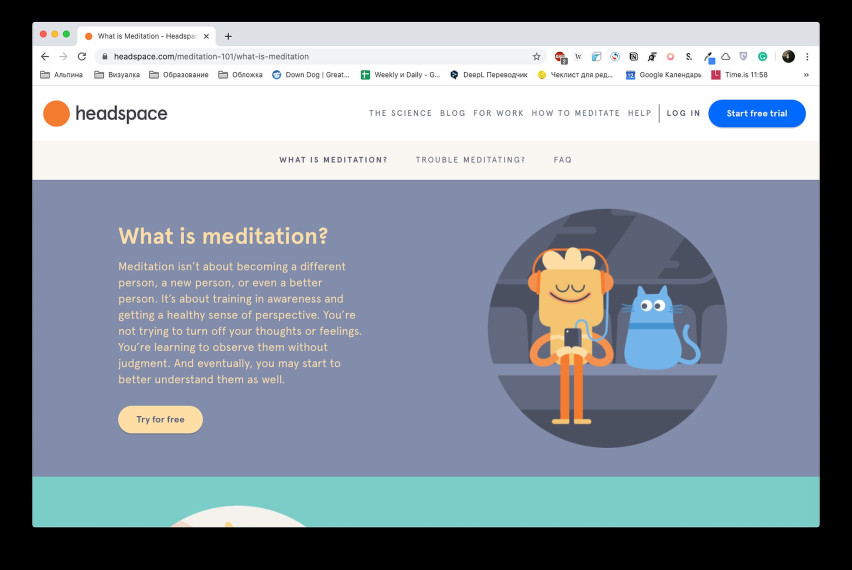Switch to the Trouble Meditating? tab
The height and width of the screenshot is (570, 852).
pos(471,160)
